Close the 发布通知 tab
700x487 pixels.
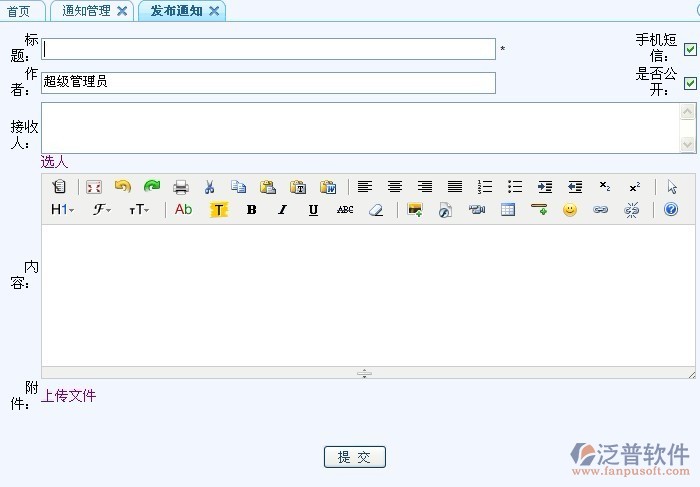coord(214,11)
